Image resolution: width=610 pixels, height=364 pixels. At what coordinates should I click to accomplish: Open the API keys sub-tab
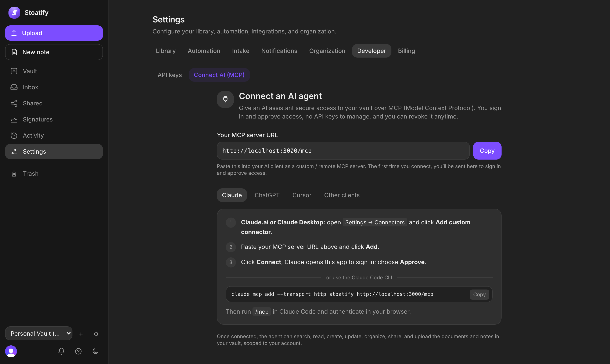[170, 75]
